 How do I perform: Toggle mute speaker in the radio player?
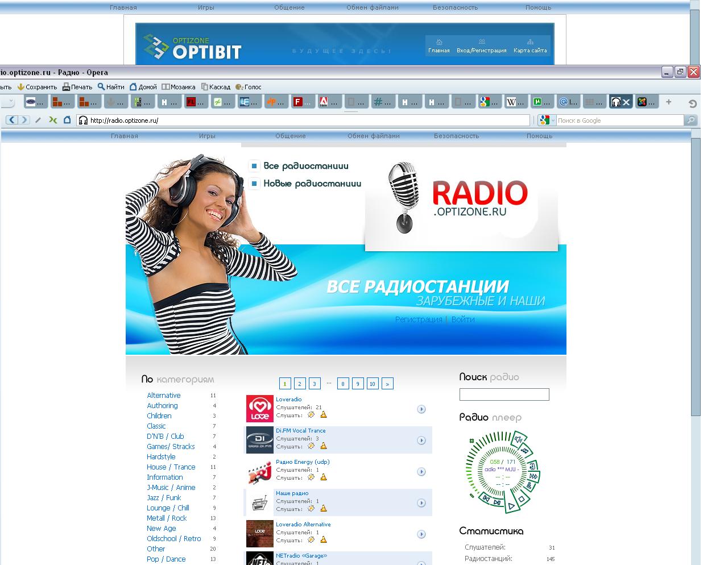click(x=518, y=439)
